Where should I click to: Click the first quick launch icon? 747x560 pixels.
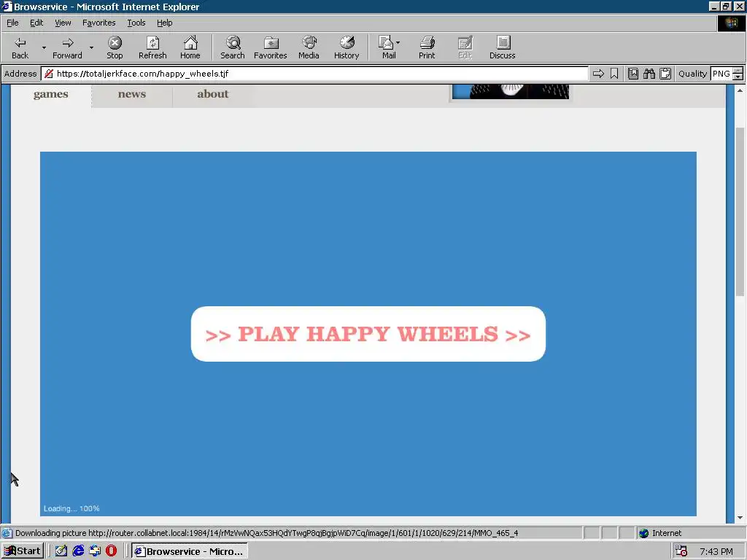click(61, 551)
